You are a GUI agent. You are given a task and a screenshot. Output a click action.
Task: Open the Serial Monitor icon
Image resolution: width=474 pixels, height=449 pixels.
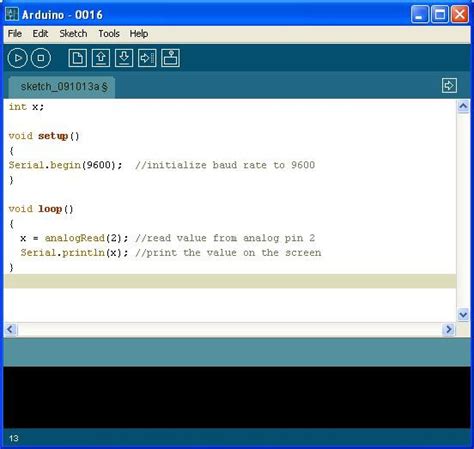point(170,58)
